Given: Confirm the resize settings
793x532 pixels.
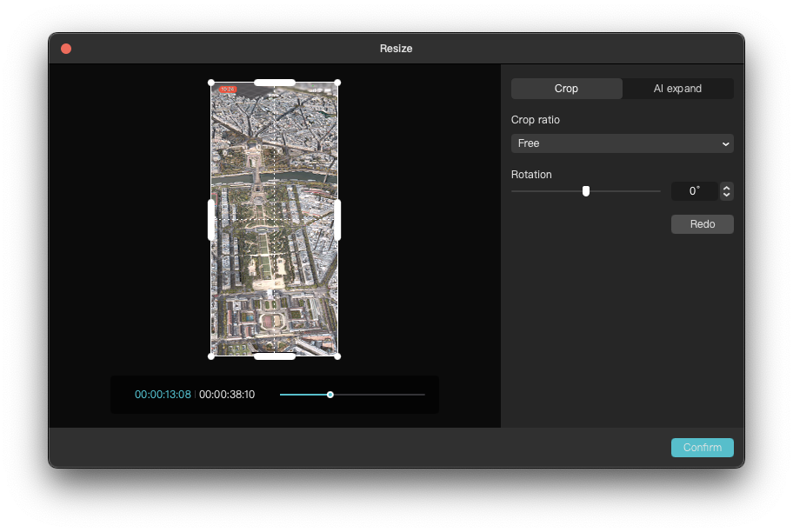Looking at the screenshot, I should (x=702, y=448).
